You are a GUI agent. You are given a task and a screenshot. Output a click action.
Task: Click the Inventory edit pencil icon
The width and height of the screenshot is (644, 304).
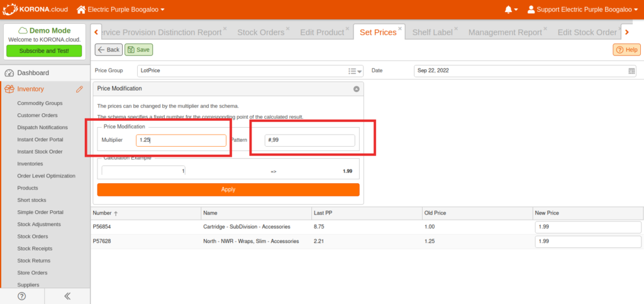79,89
